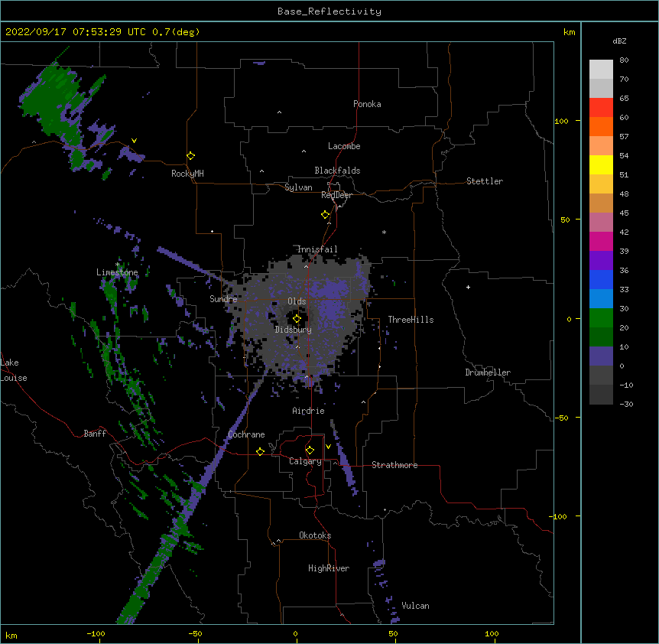
Task: Select the Strathmore label
Action: pos(394,465)
